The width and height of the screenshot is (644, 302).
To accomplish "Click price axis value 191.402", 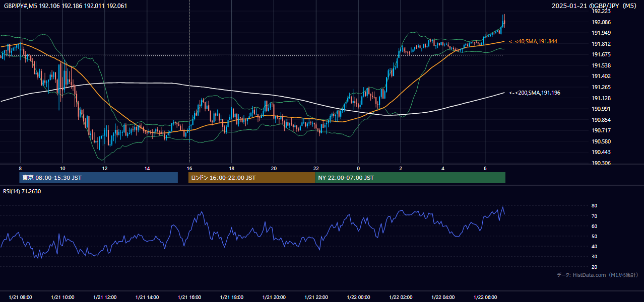I will (x=601, y=76).
